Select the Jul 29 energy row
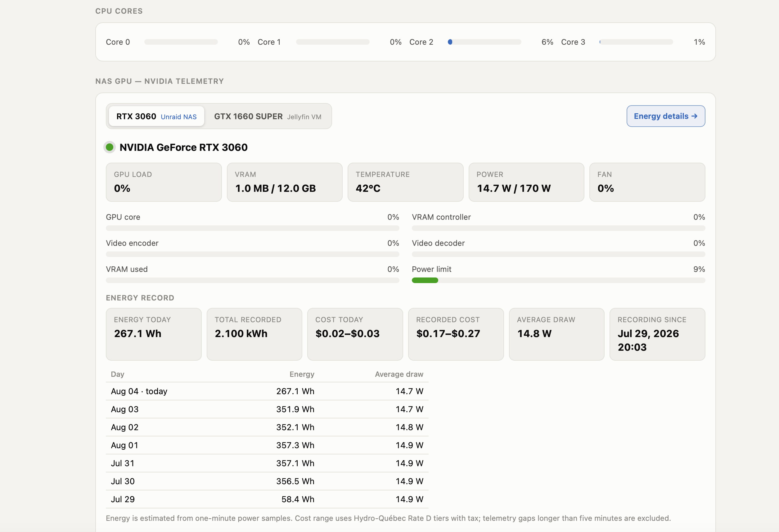This screenshot has height=532, width=779. click(267, 499)
